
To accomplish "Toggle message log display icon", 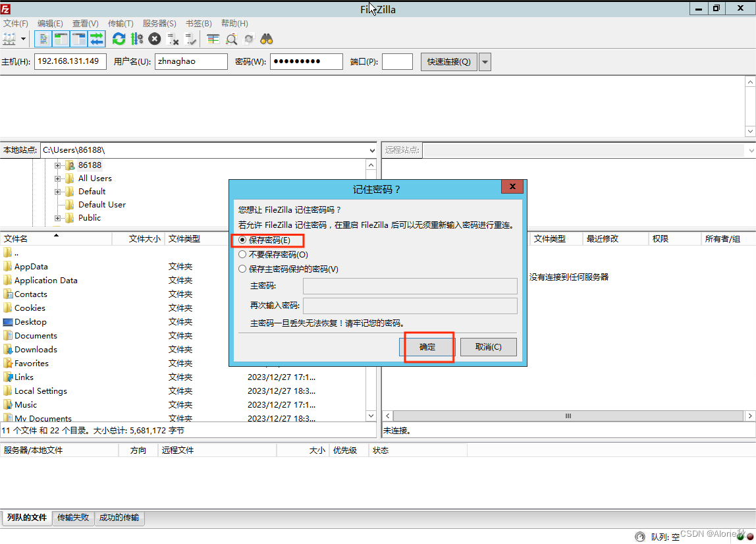I will pos(43,39).
